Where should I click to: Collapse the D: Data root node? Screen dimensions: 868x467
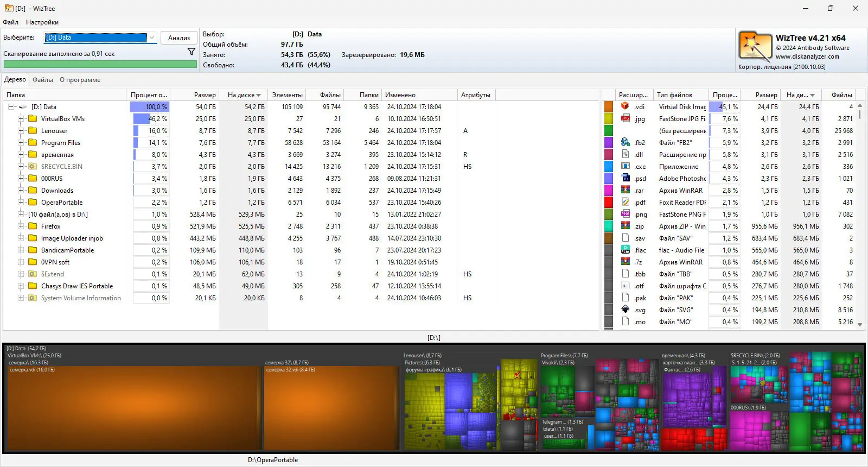click(x=11, y=107)
